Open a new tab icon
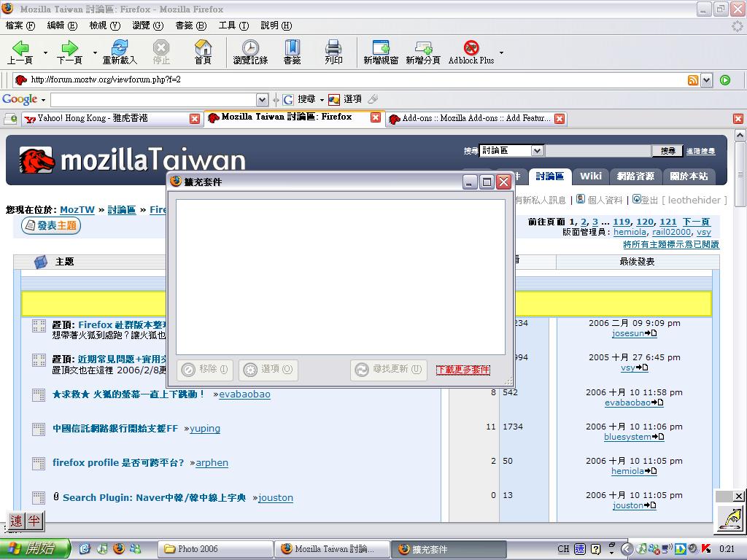747x560 pixels. coord(423,52)
